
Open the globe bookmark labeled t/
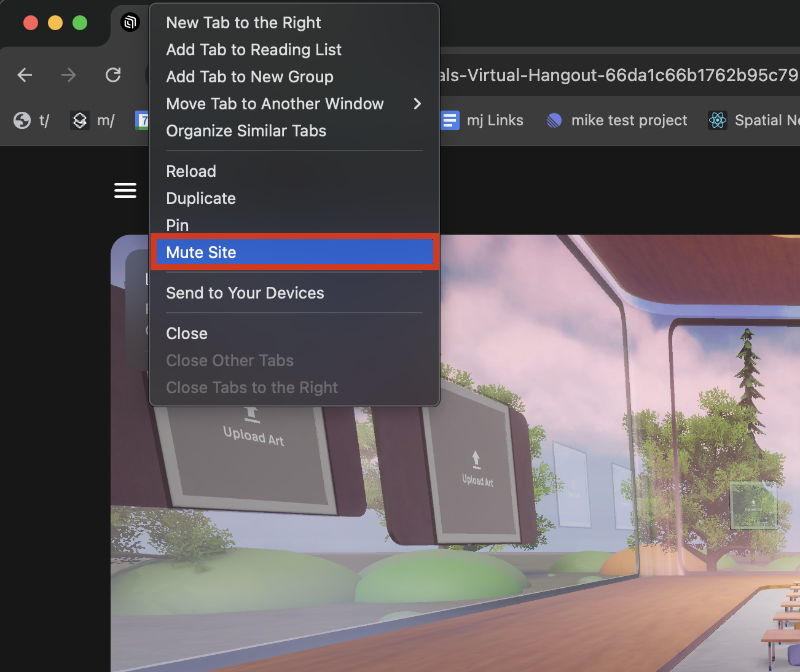click(31, 120)
